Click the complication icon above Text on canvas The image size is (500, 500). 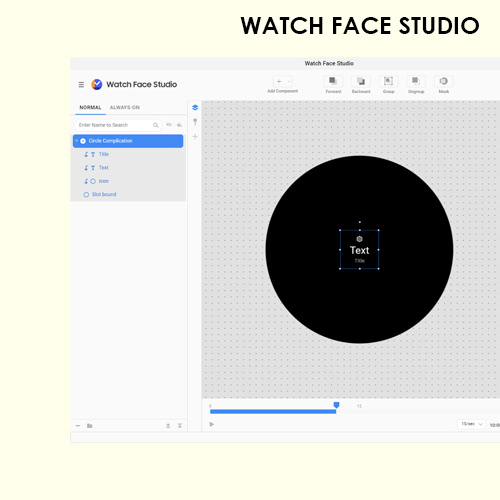359,239
